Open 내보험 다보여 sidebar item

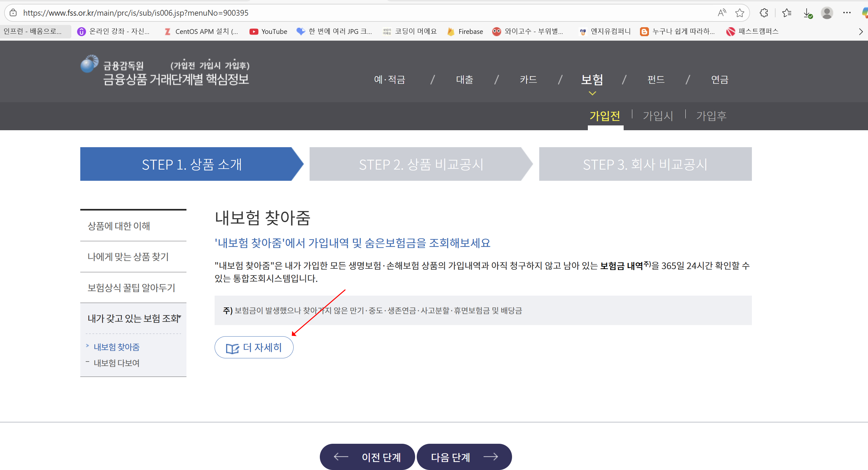click(x=116, y=363)
